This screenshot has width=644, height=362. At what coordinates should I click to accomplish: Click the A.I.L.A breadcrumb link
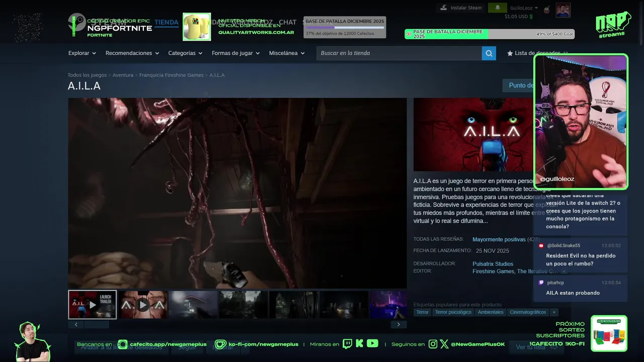click(217, 75)
